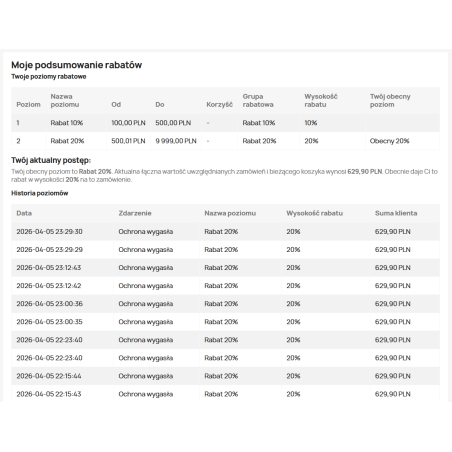This screenshot has width=452, height=452.
Task: Select the 'Nazwa poziomu' header in the history table
Action: (230, 213)
